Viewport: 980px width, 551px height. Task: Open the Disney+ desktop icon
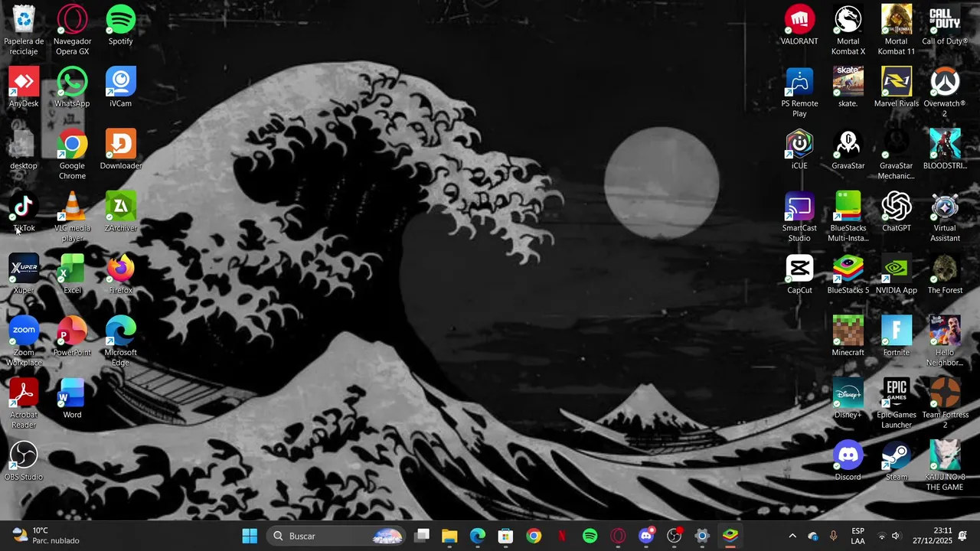coord(848,399)
